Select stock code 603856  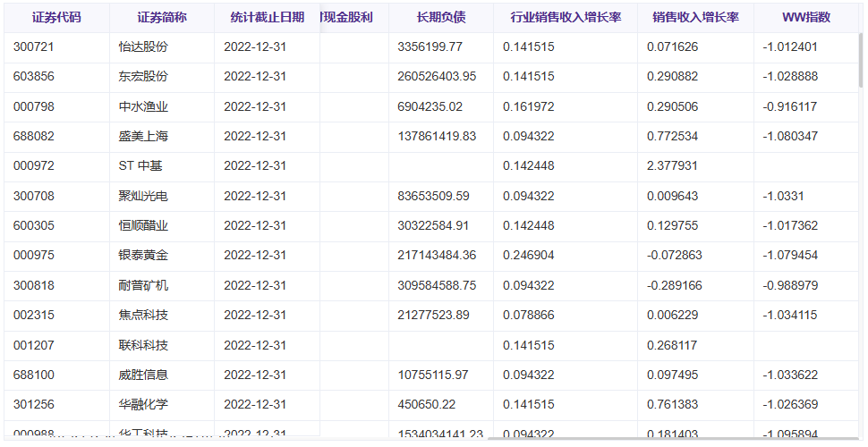[x=34, y=76]
